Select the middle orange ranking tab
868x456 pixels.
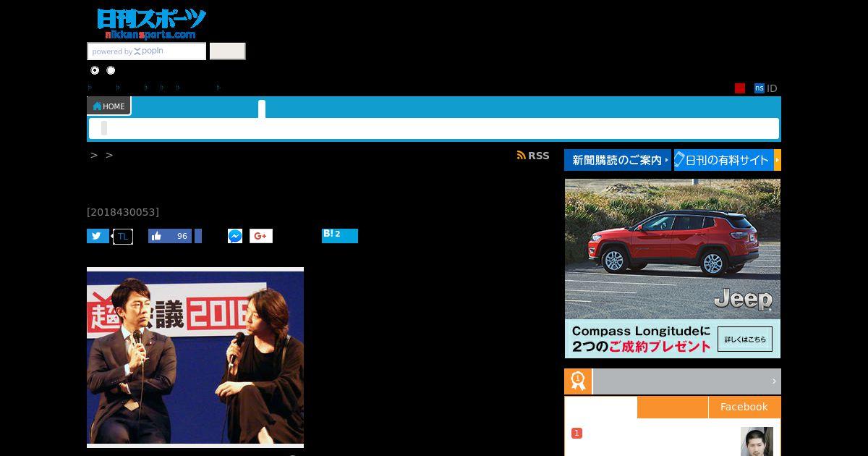[x=673, y=407]
